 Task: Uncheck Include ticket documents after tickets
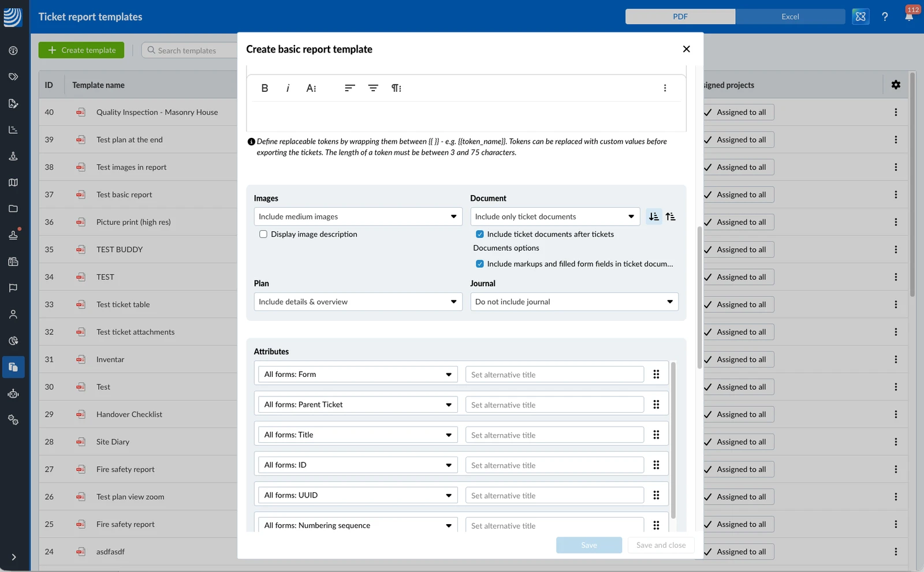[x=479, y=234]
